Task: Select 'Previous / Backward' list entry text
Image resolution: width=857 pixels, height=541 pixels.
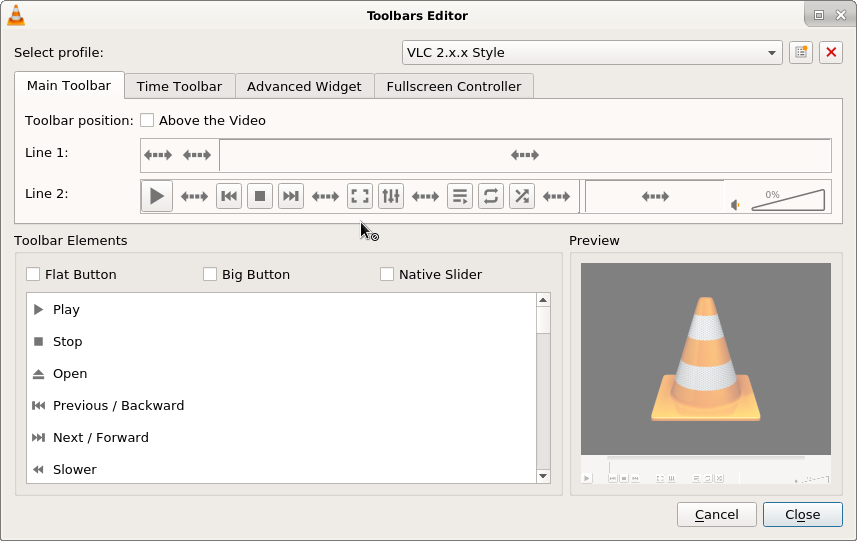Action: click(x=119, y=405)
